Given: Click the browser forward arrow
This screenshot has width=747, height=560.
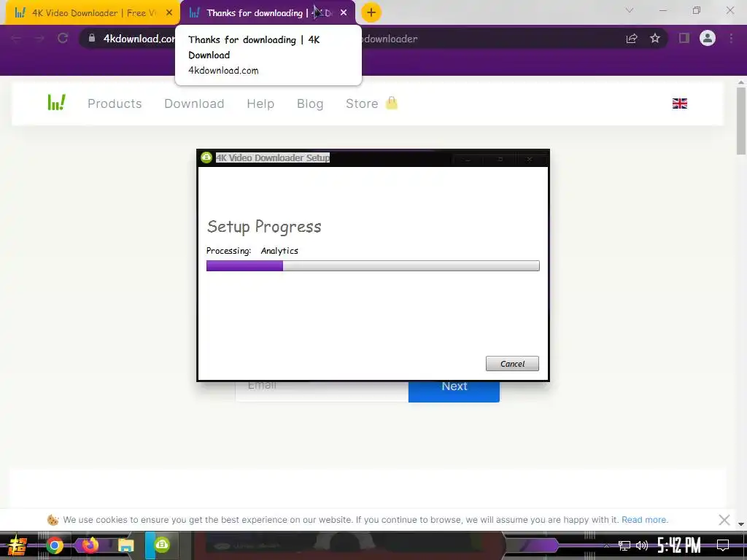Looking at the screenshot, I should click(39, 38).
